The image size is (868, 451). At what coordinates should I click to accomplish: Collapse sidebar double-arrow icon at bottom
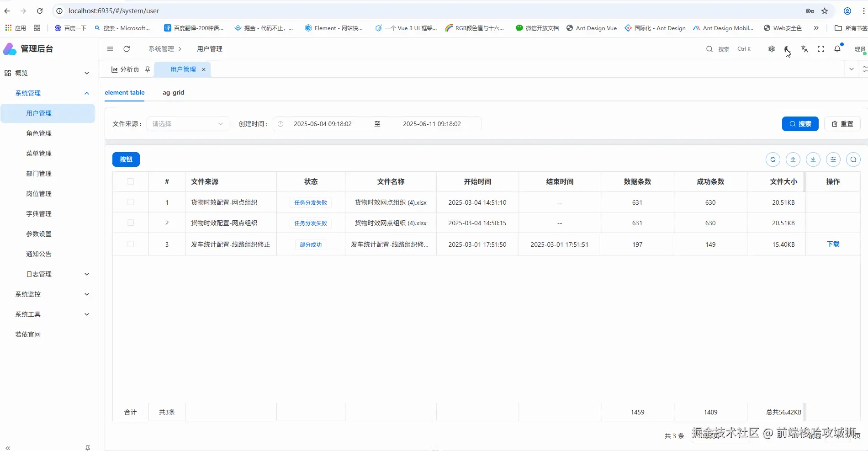[x=8, y=448]
